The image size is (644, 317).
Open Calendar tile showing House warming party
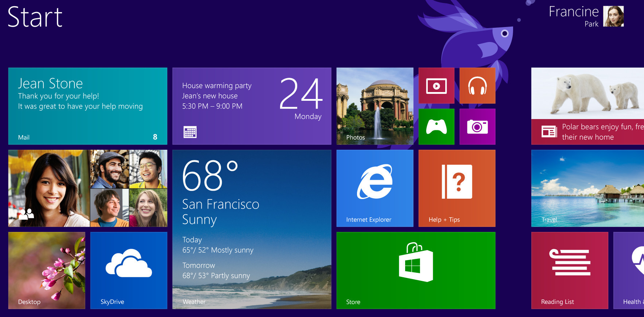point(252,106)
